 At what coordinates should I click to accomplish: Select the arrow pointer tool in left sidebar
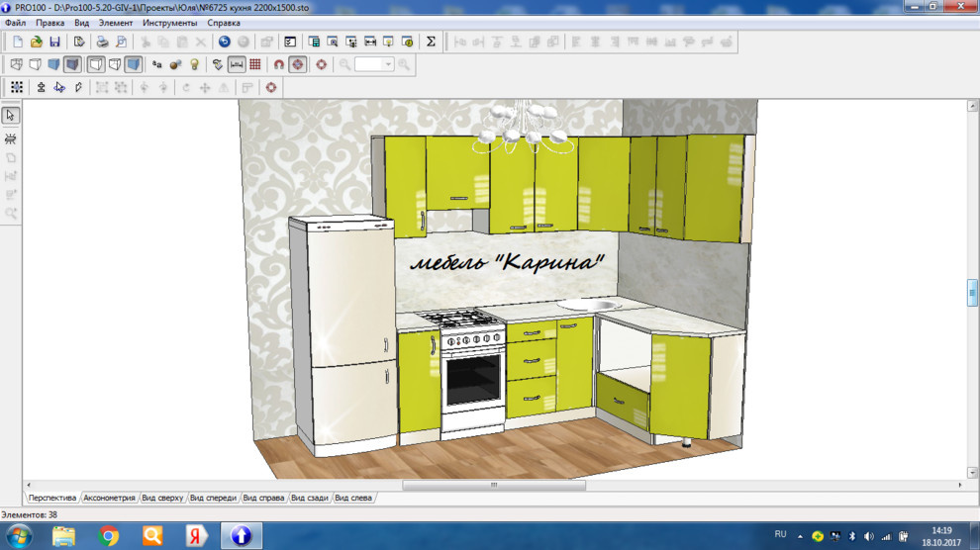[x=11, y=115]
